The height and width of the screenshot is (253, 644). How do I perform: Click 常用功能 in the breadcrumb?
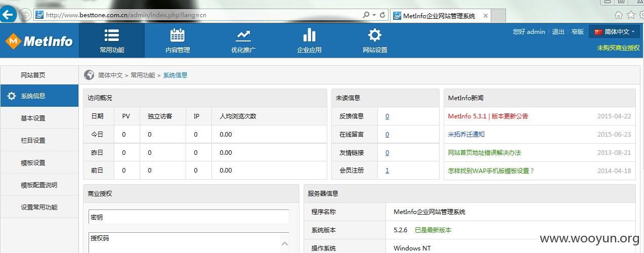[x=143, y=75]
